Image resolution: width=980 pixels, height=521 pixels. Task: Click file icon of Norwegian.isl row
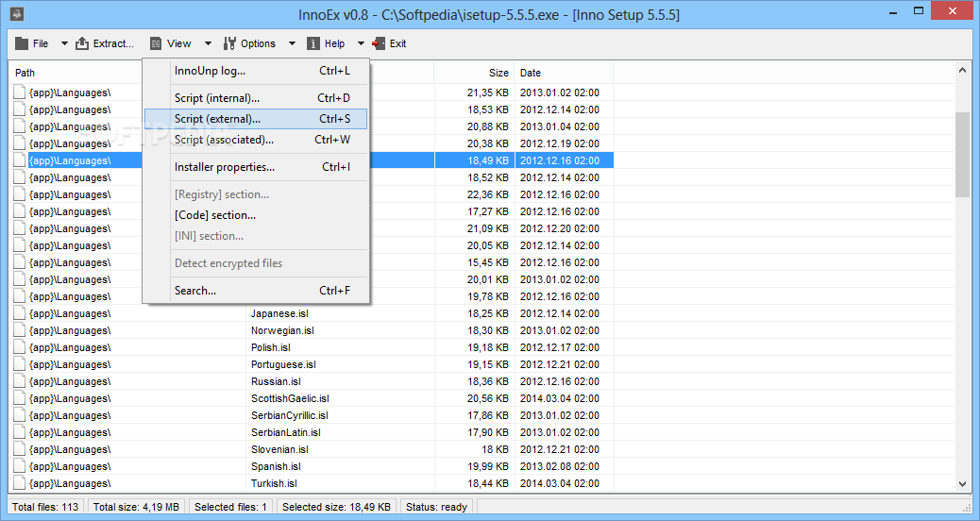click(20, 330)
